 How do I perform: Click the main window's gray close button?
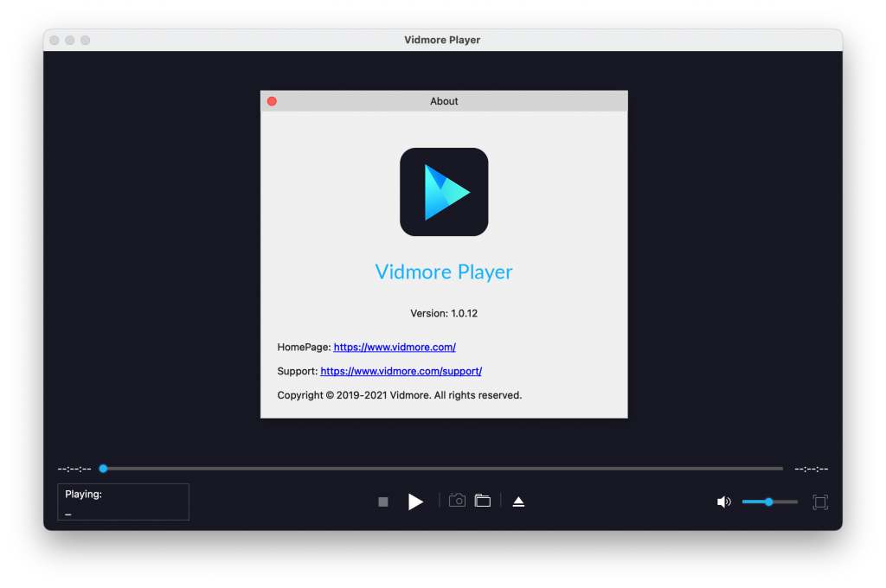tap(55, 40)
